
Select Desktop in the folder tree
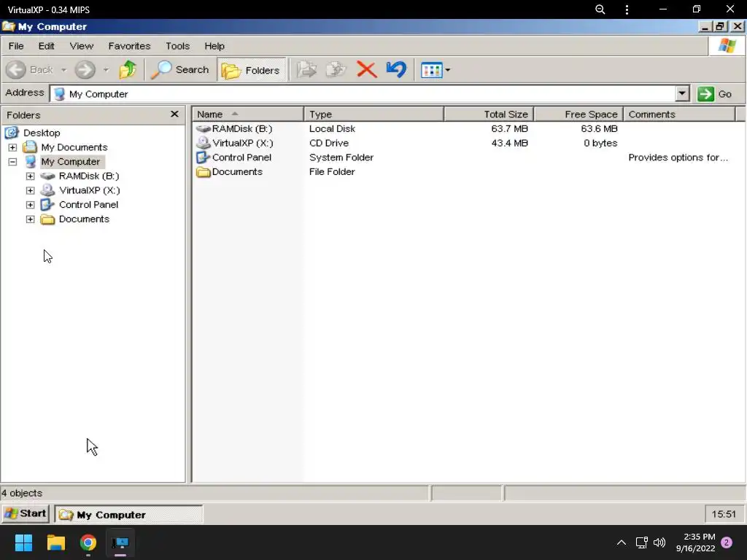point(42,133)
